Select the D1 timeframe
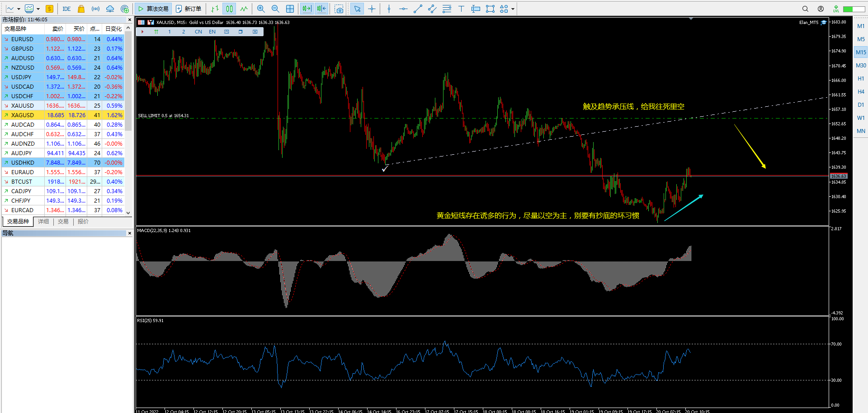This screenshot has height=413, width=868. click(x=861, y=105)
